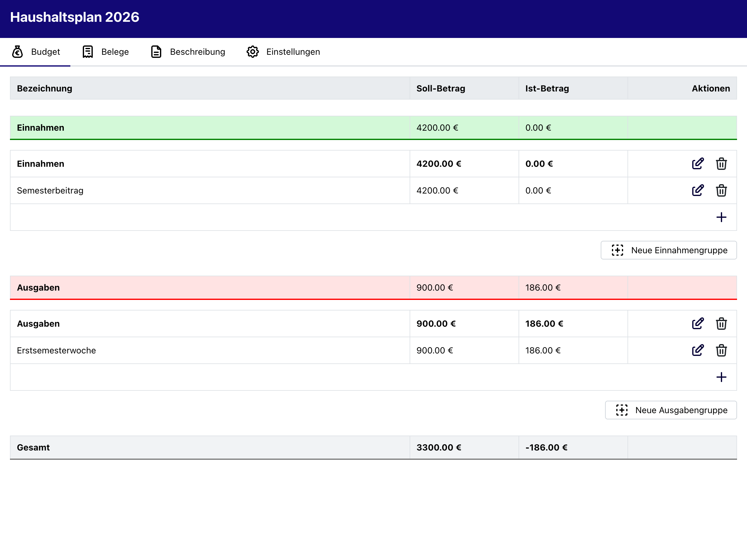Add new item under Semesterbeitrag with plus

pyautogui.click(x=721, y=217)
